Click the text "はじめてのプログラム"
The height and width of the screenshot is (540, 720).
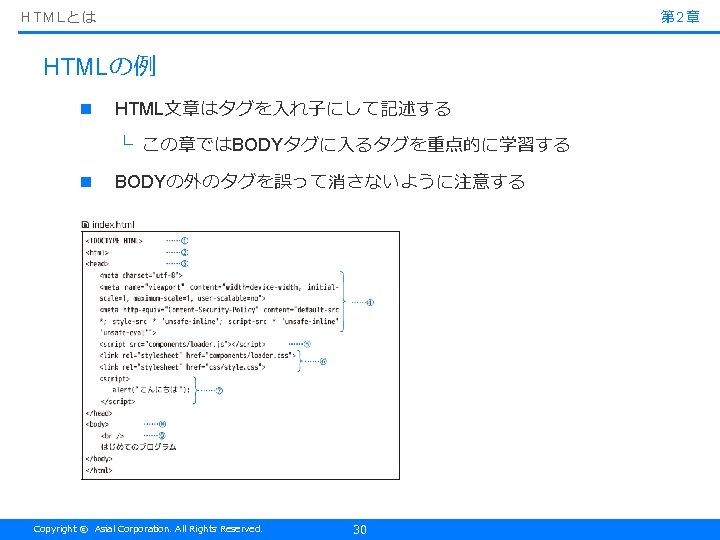(138, 447)
